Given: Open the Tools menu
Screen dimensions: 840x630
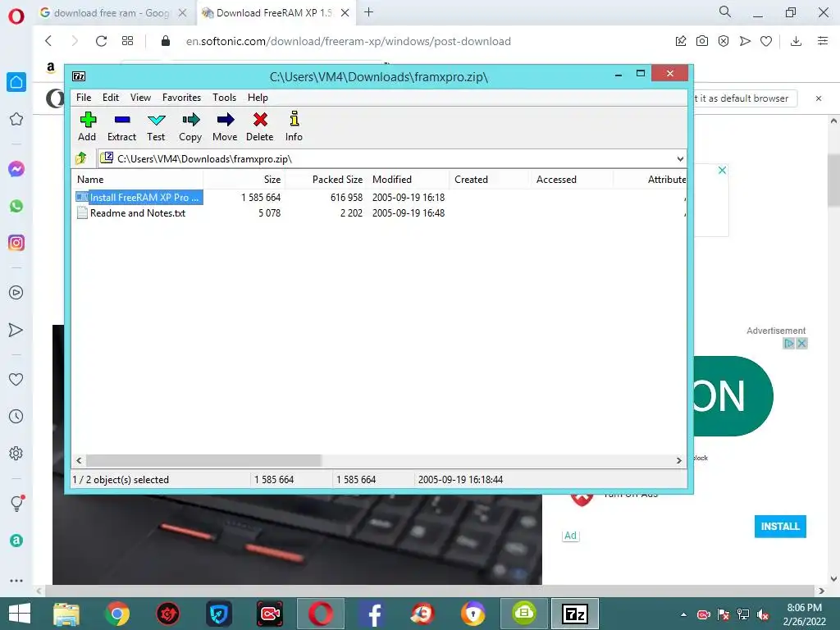Looking at the screenshot, I should [x=224, y=98].
